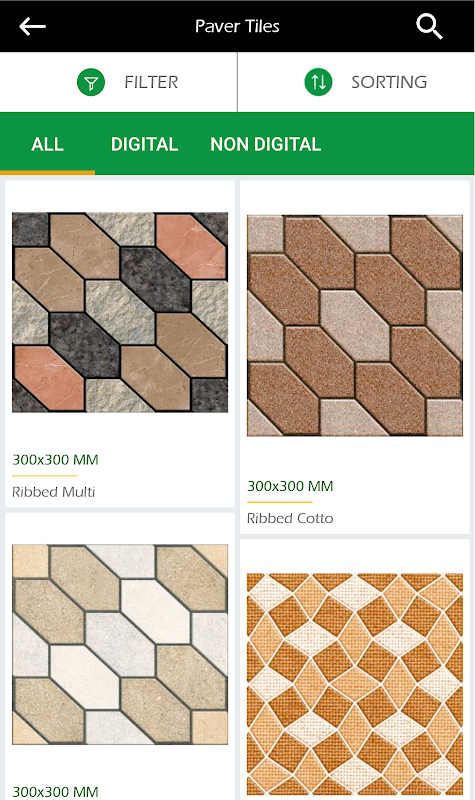Select the Ribbed Multi product name
Screen dimensions: 475x800
point(54,492)
